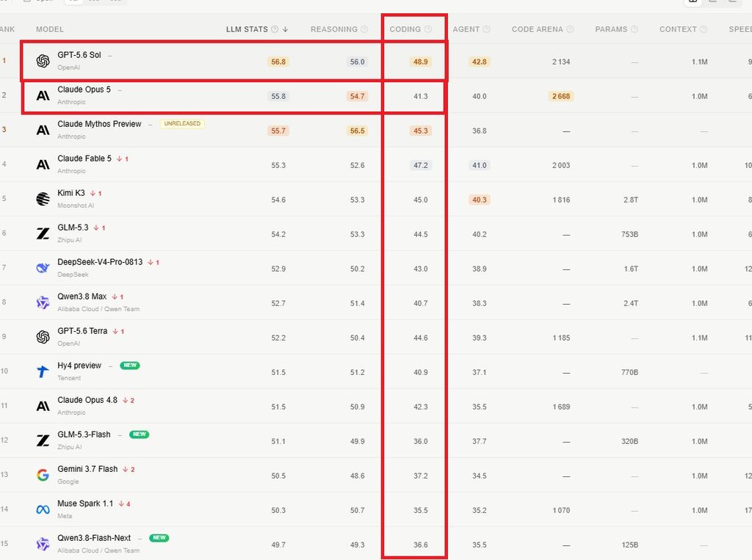Click the down-4 rank change on Muse Spark 1.1
The height and width of the screenshot is (560, 752).
click(125, 503)
